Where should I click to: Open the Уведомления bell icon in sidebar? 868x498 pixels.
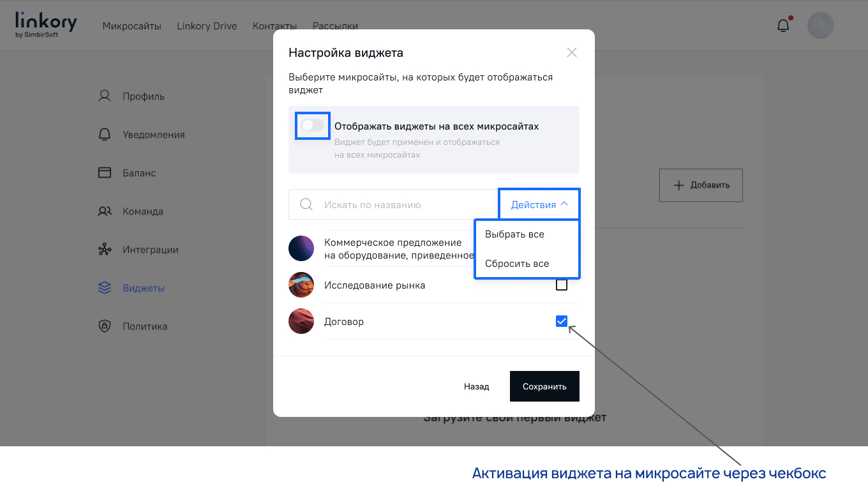coord(103,134)
